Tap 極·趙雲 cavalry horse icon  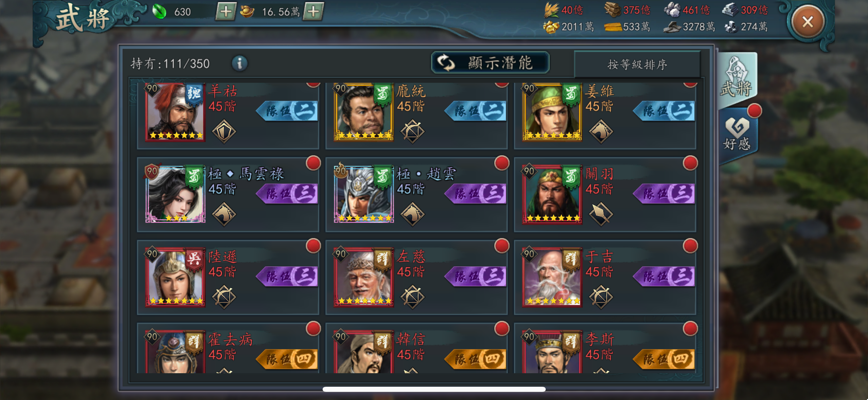pyautogui.click(x=412, y=214)
